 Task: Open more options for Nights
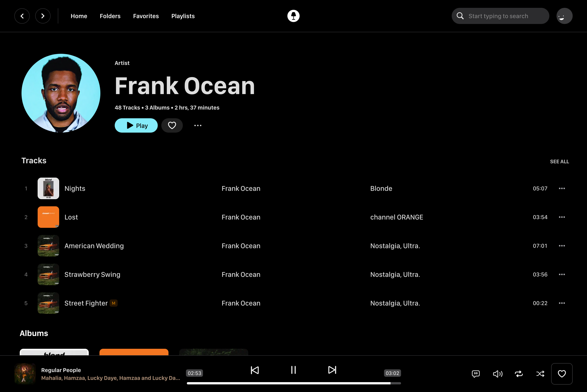coord(562,189)
